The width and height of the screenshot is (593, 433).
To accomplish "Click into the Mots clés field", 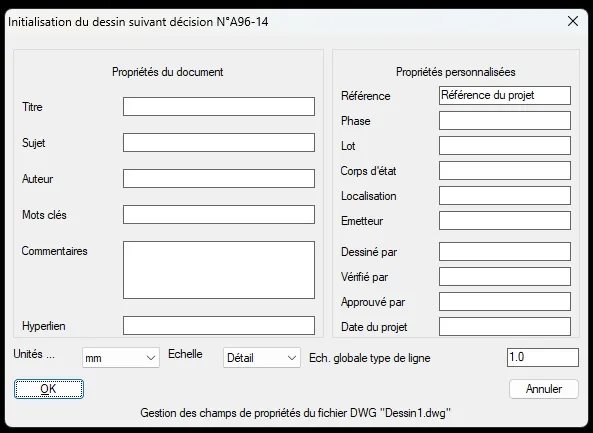I will [219, 214].
